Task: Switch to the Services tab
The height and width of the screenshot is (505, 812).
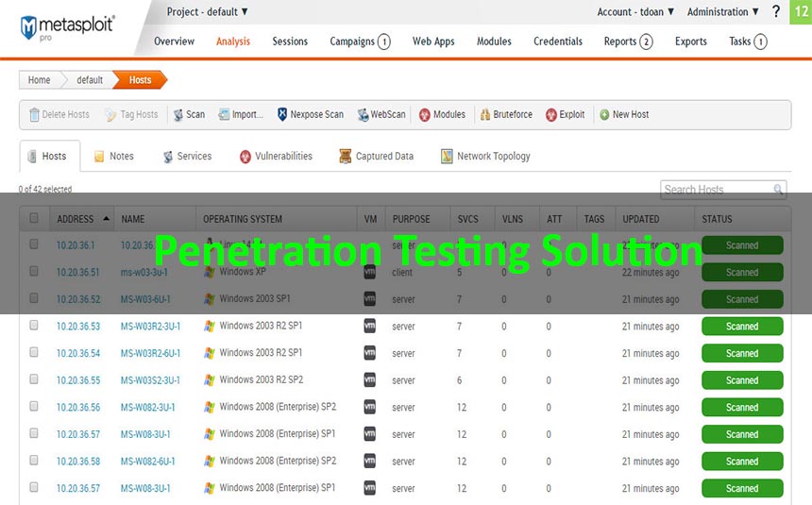Action: pyautogui.click(x=187, y=156)
